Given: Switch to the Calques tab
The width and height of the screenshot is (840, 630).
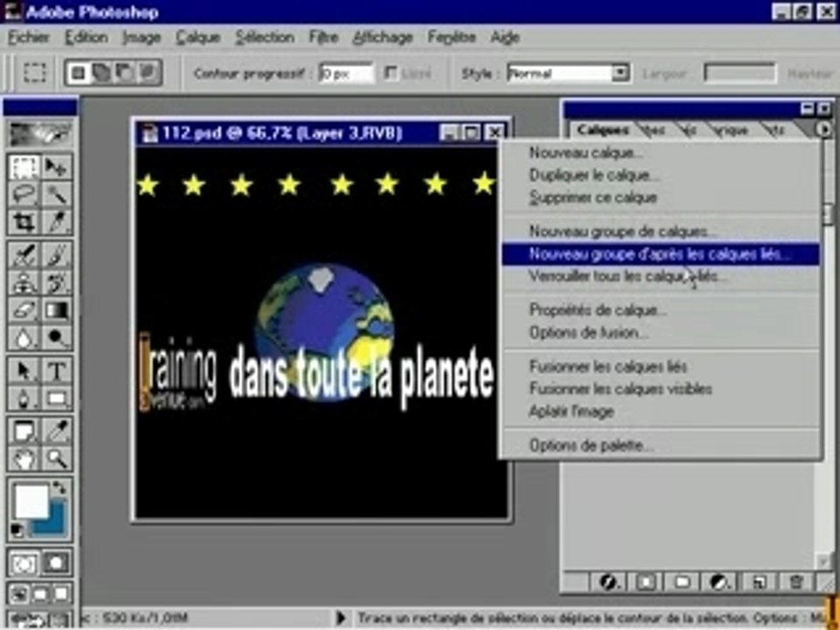Looking at the screenshot, I should (x=603, y=130).
